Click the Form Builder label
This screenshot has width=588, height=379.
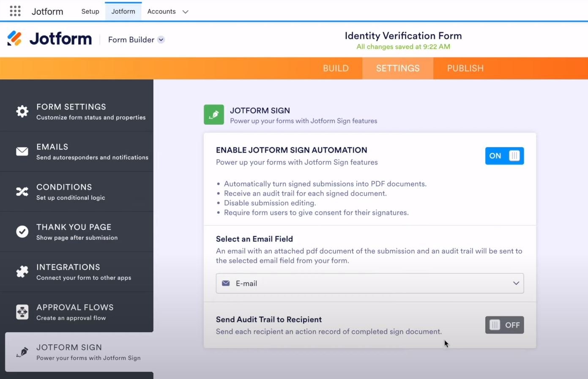(x=131, y=40)
